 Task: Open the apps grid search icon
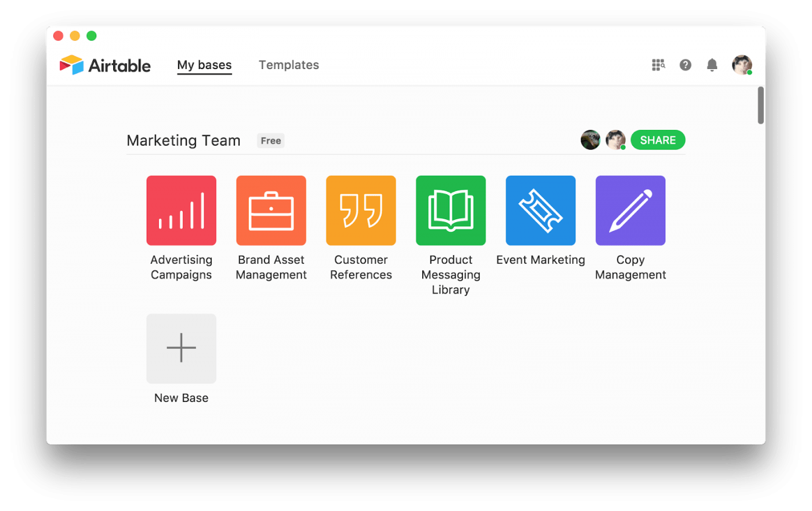(658, 65)
